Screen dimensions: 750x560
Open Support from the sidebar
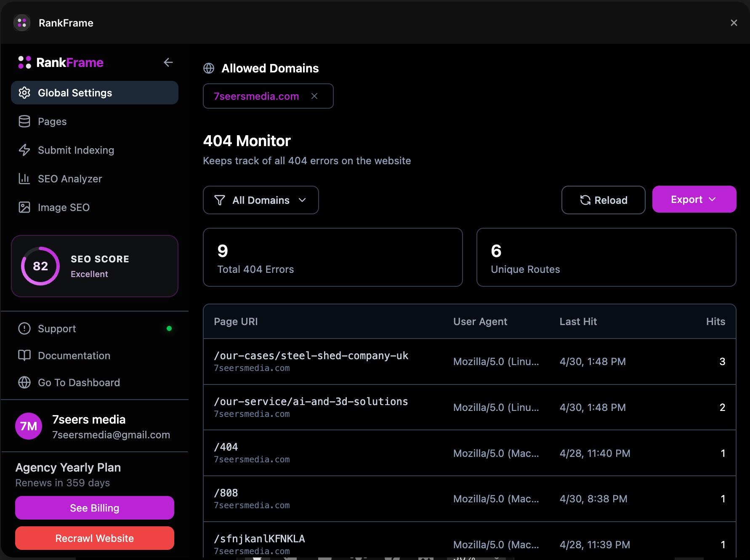tap(57, 328)
